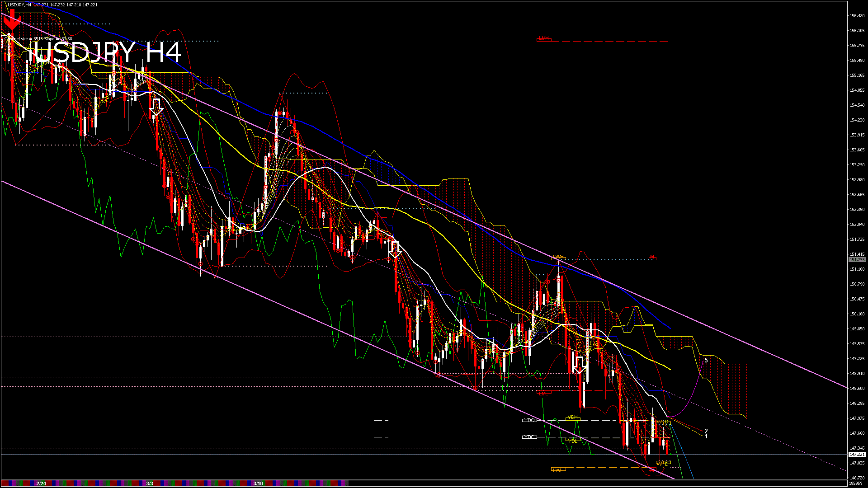868x488 pixels.
Task: Click the red LML level label
Action: [544, 393]
